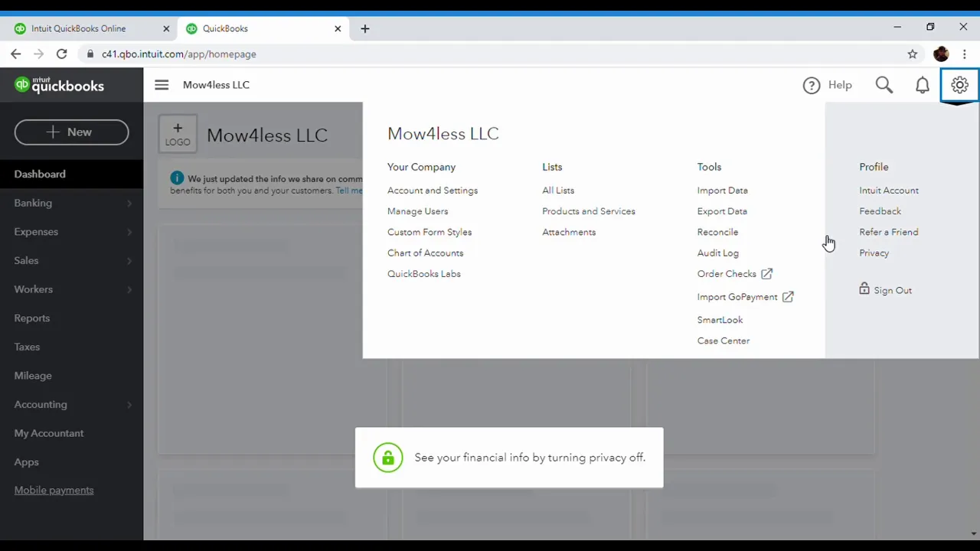The height and width of the screenshot is (551, 980).
Task: Add company logo via LOGO box
Action: tap(178, 134)
